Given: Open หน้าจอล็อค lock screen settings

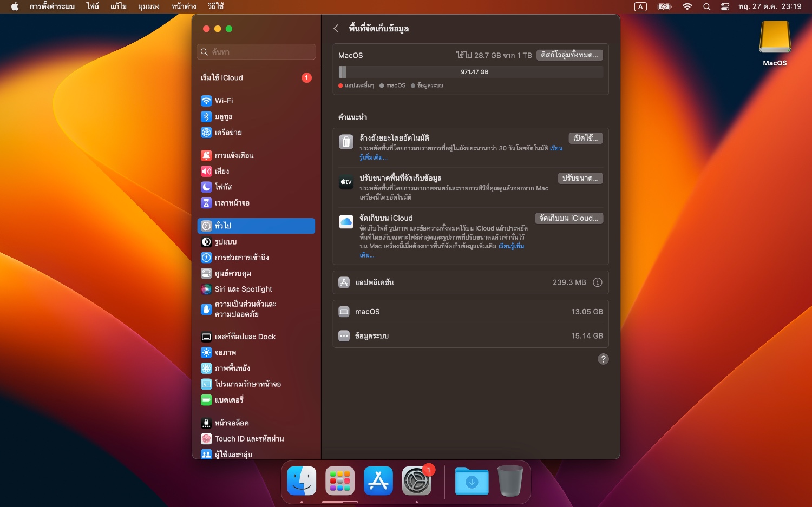Looking at the screenshot, I should [x=256, y=423].
